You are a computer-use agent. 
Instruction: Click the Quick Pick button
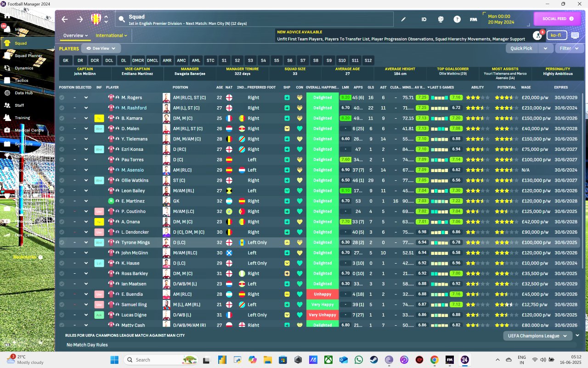coord(521,48)
